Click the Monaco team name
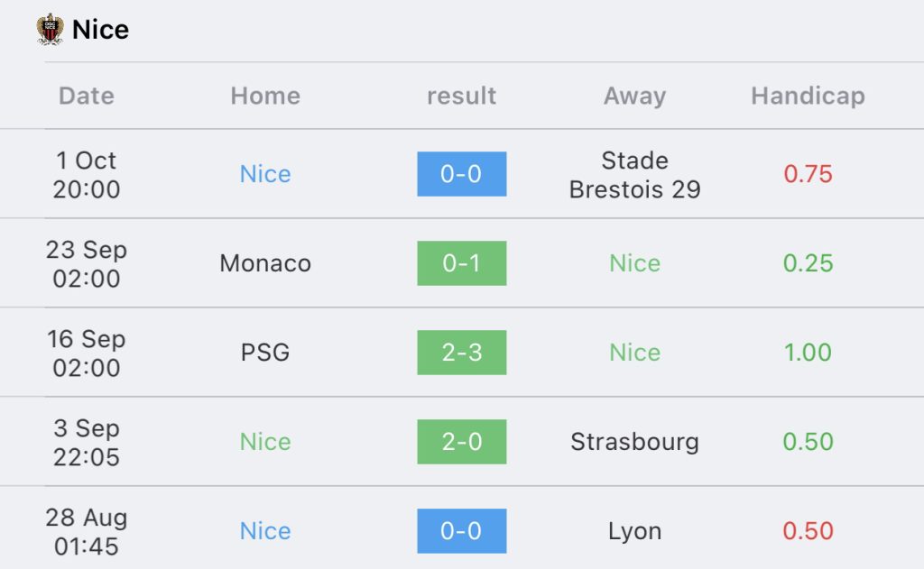Image resolution: width=924 pixels, height=569 pixels. point(265,263)
